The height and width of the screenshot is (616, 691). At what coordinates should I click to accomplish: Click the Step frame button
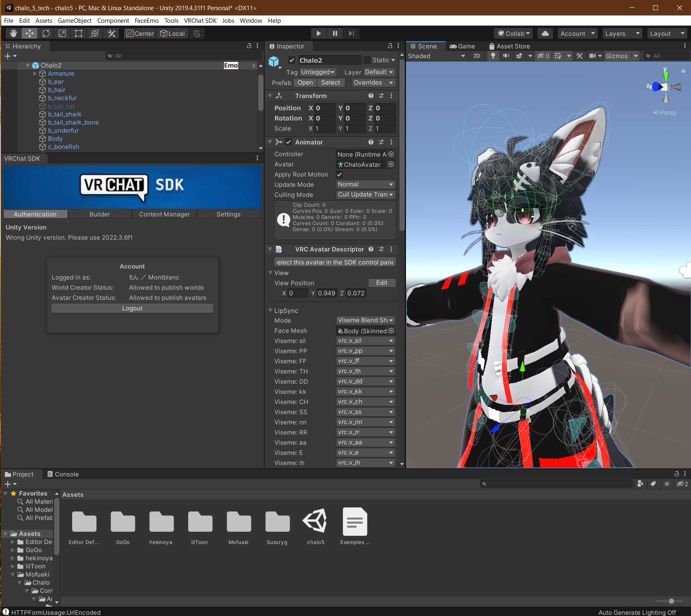click(351, 33)
